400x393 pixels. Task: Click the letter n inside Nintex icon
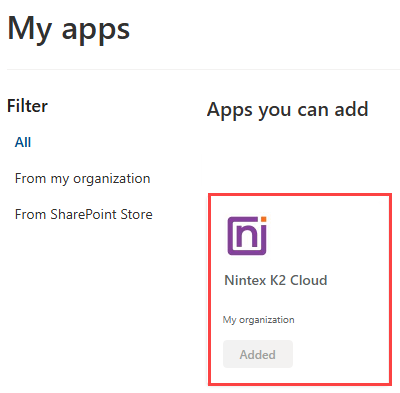click(244, 236)
